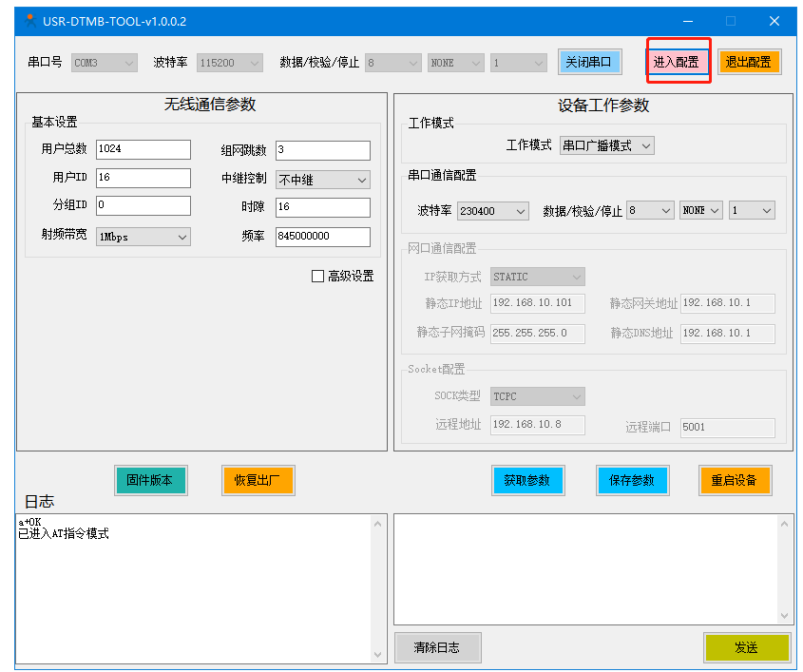803x672 pixels.
Task: Click the a+OK log line
Action: (29, 522)
